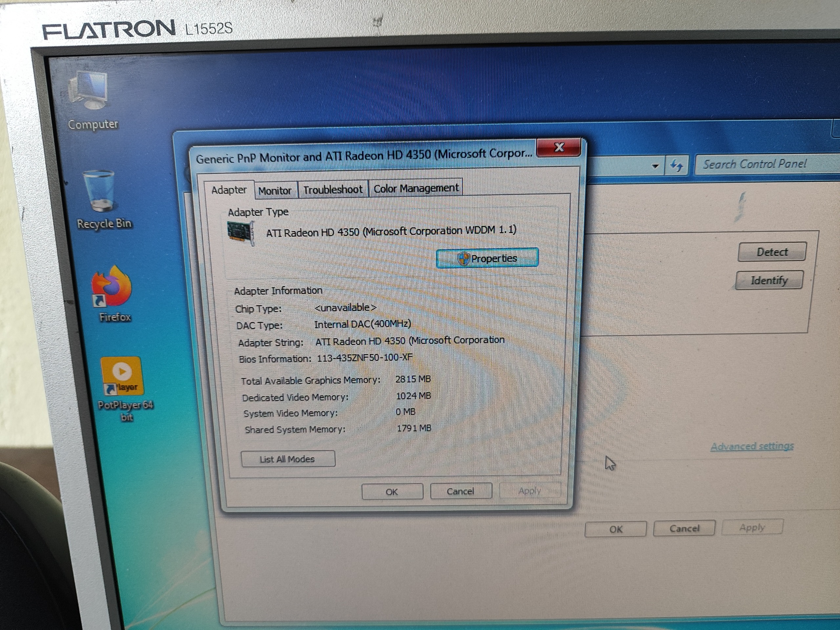Open the Advanced settings link

[x=751, y=446]
